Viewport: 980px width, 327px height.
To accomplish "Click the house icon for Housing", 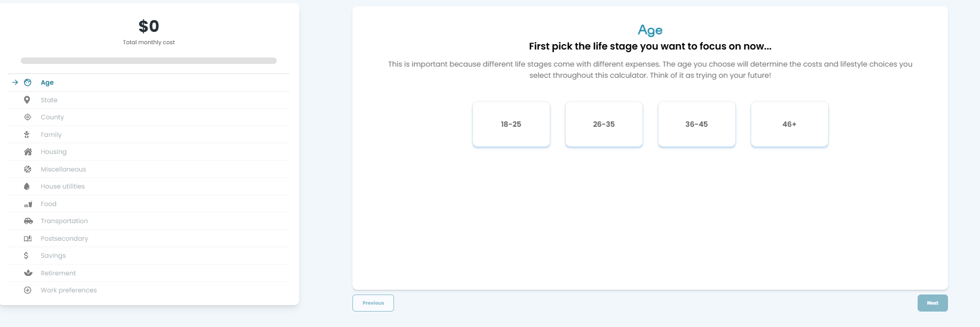I will (x=28, y=152).
